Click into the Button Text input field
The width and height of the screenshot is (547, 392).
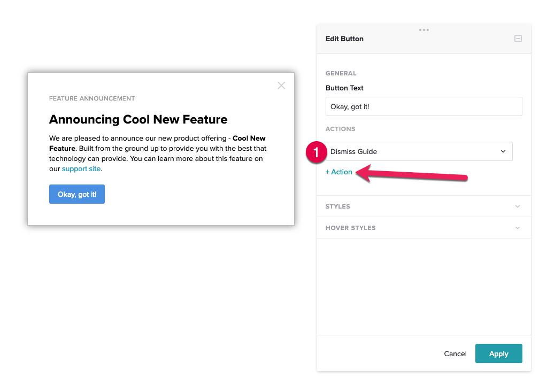pos(424,106)
